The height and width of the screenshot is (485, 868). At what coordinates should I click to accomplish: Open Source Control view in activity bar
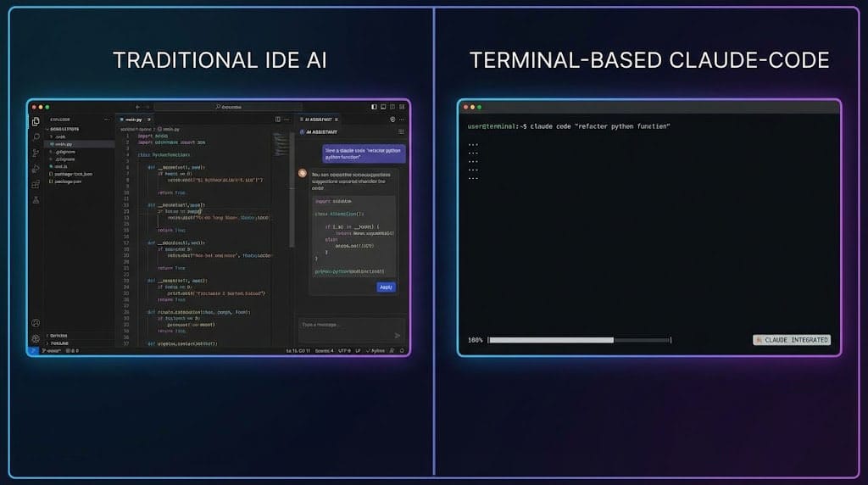pos(36,153)
